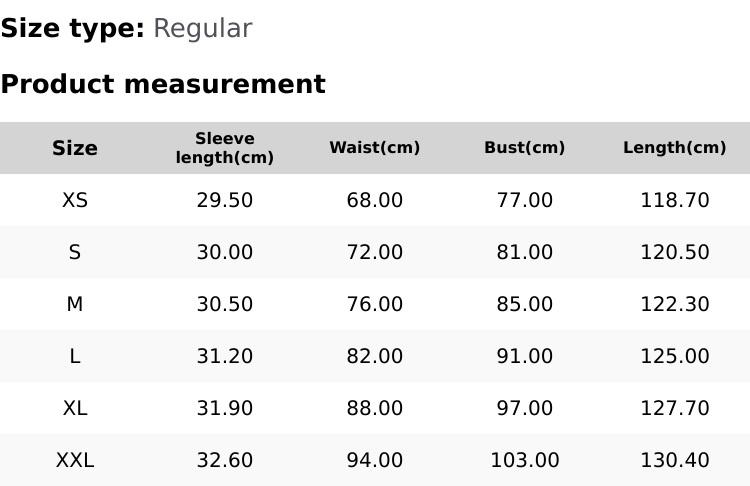Select the 125.00 length value
Screen dimensions: 750x486
(675, 356)
